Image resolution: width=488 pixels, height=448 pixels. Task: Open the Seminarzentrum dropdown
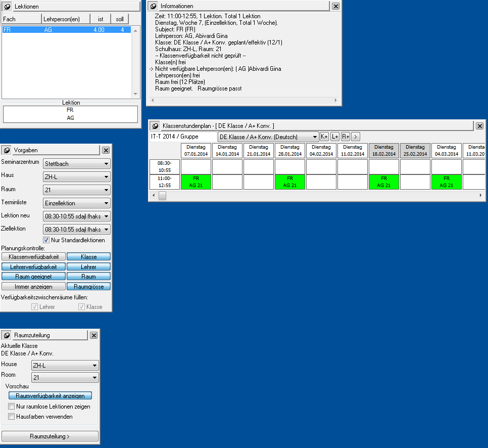click(77, 164)
